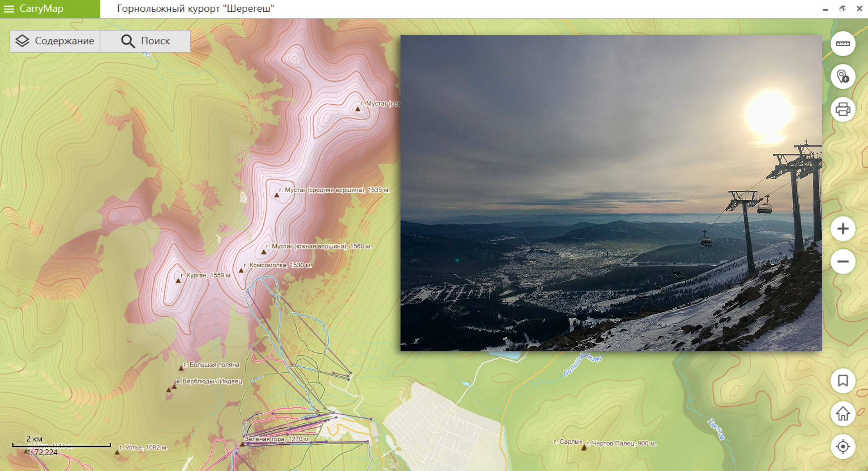Minimize the CarryMap window

825,9
